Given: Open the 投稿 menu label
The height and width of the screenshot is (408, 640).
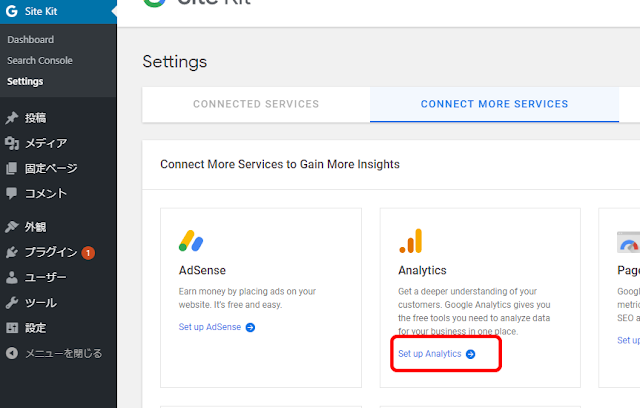Looking at the screenshot, I should tap(36, 118).
